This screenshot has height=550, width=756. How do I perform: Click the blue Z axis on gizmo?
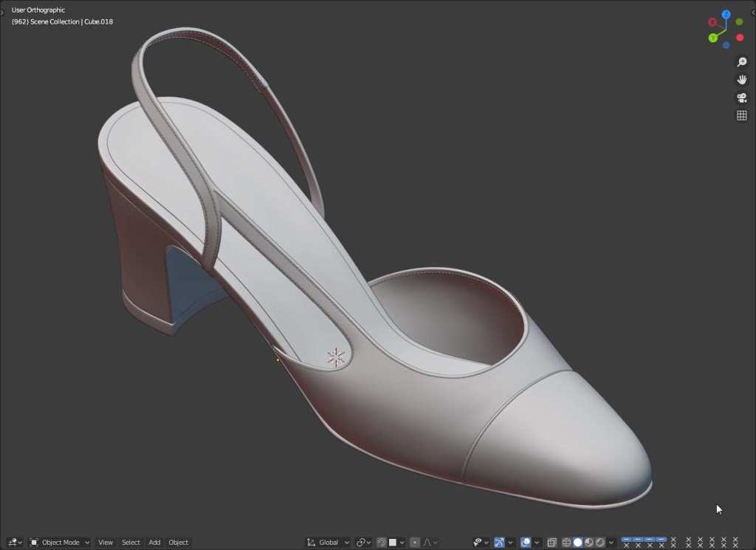click(726, 15)
